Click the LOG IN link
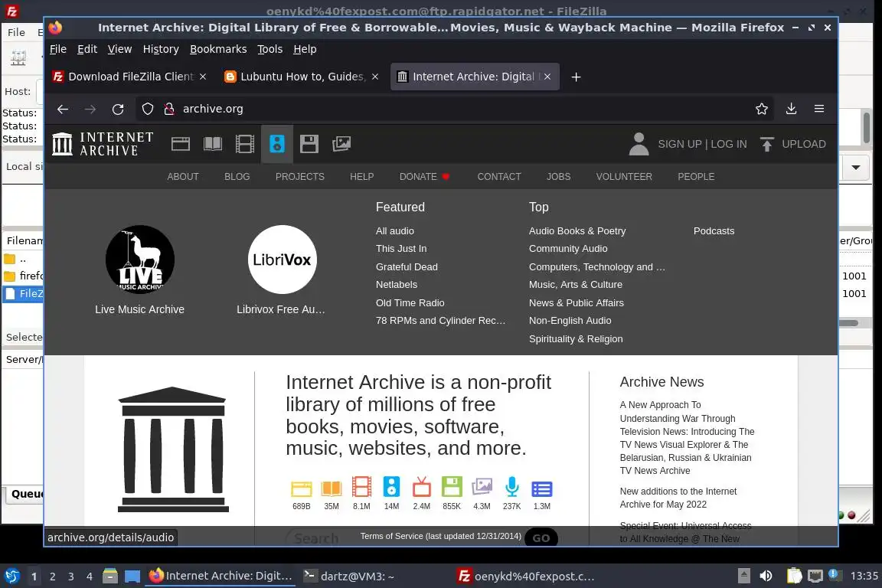Viewport: 882px width, 588px height. tap(729, 144)
